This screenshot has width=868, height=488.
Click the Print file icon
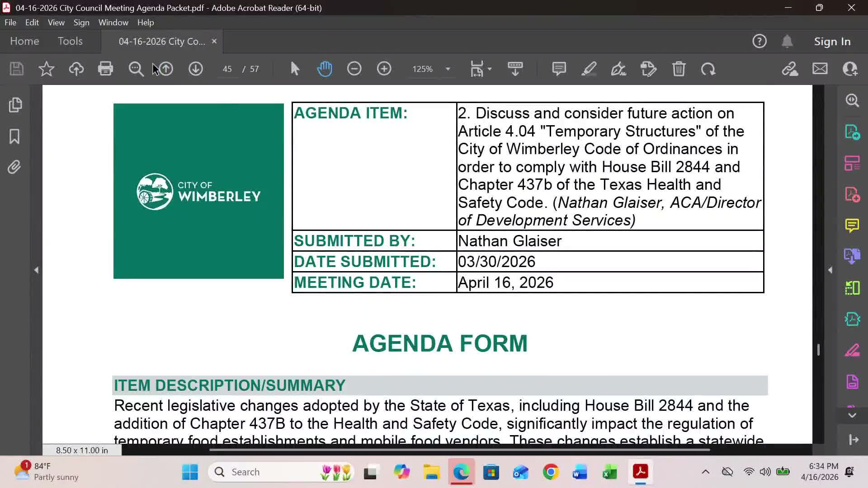pyautogui.click(x=105, y=69)
